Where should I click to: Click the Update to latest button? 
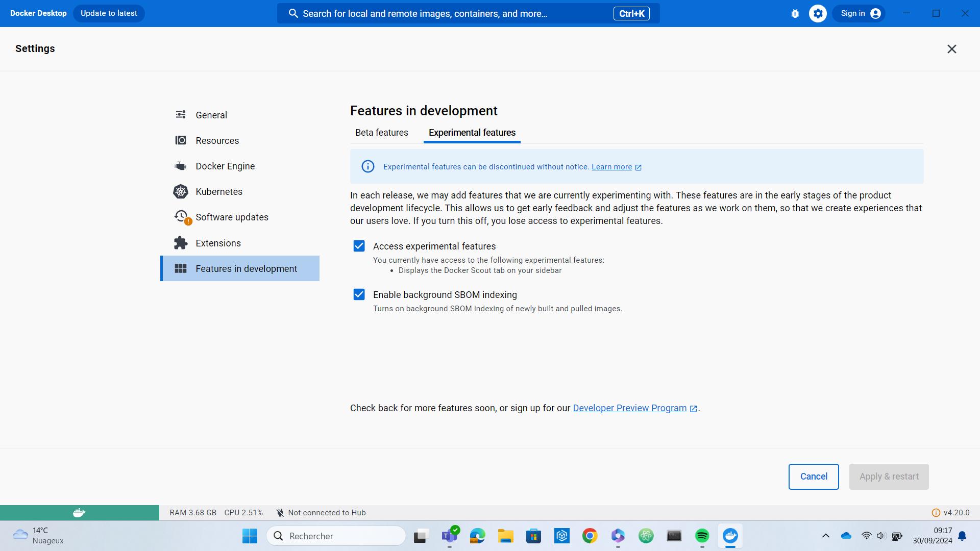tap(109, 13)
